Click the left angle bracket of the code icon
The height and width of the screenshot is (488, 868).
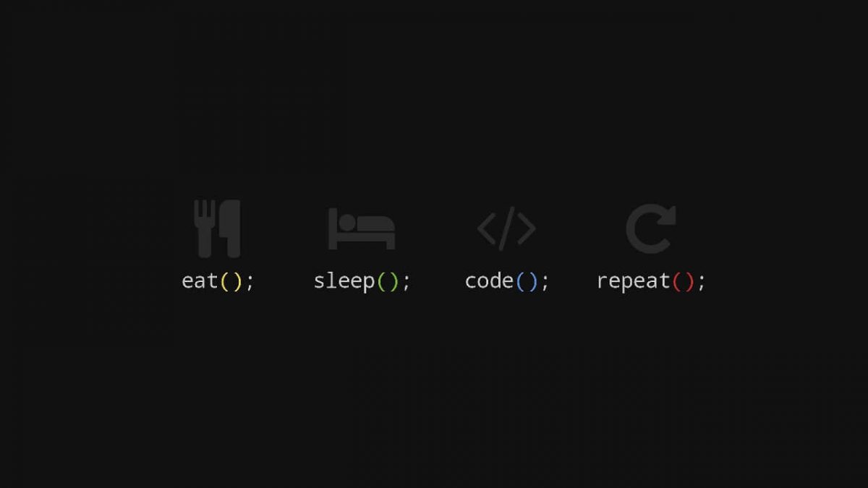click(486, 229)
